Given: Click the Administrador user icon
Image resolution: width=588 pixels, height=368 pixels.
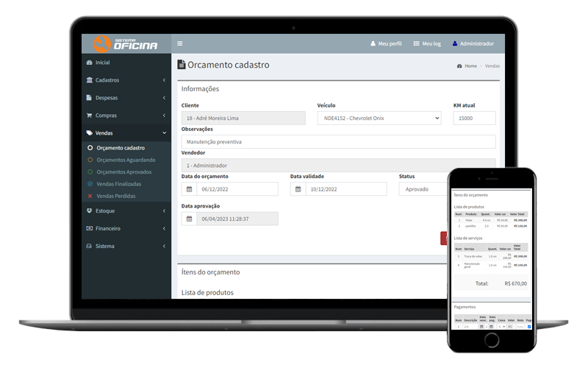Looking at the screenshot, I should tap(455, 44).
